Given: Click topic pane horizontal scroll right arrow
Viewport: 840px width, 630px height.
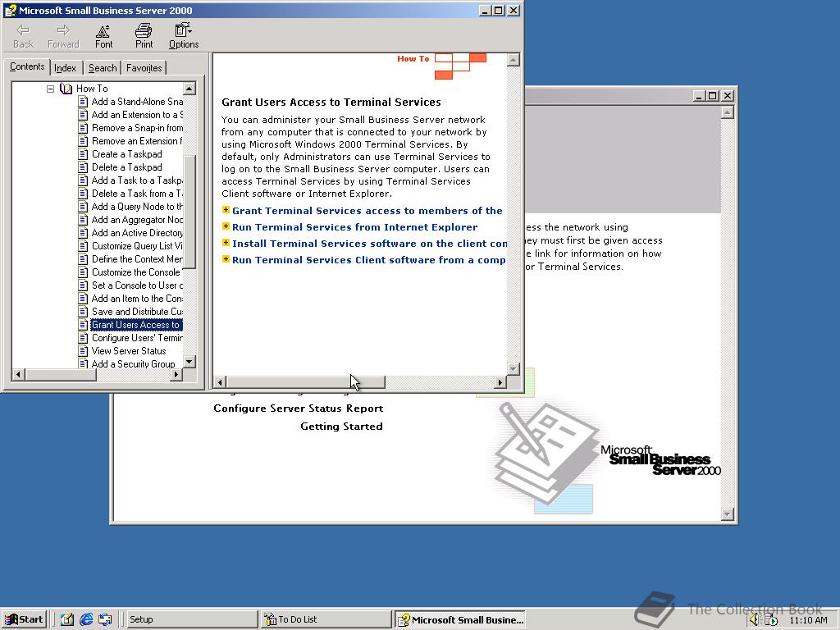Looking at the screenshot, I should coord(500,382).
